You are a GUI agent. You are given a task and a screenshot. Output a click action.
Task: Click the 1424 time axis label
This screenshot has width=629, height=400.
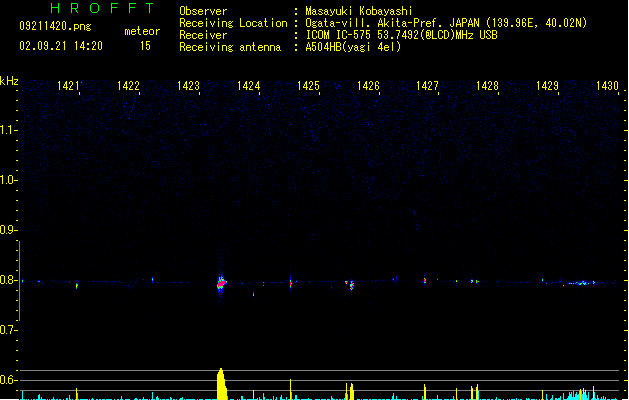point(249,86)
